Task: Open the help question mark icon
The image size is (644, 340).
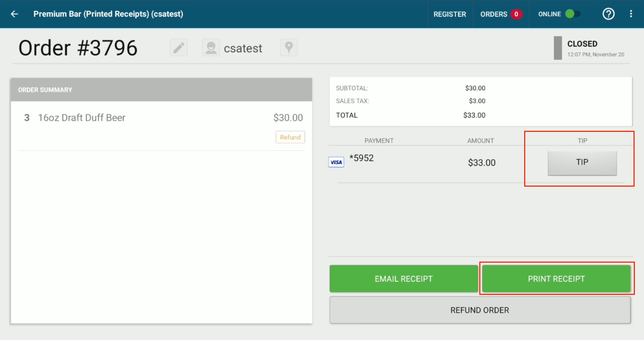Action: pos(608,14)
